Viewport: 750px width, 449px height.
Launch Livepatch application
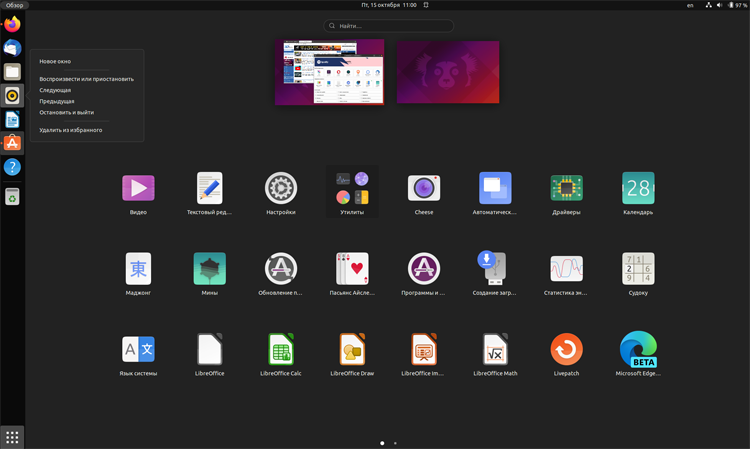click(x=566, y=349)
